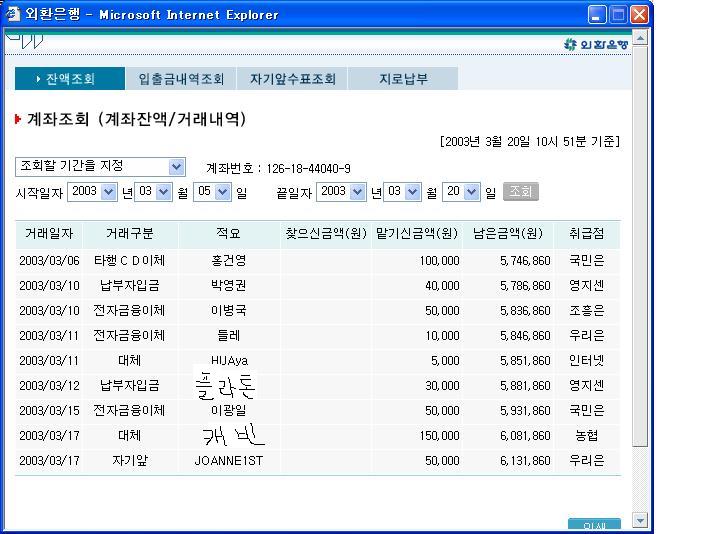The height and width of the screenshot is (534, 728).
Task: Open the start day 05 dropdown
Action: (222, 191)
